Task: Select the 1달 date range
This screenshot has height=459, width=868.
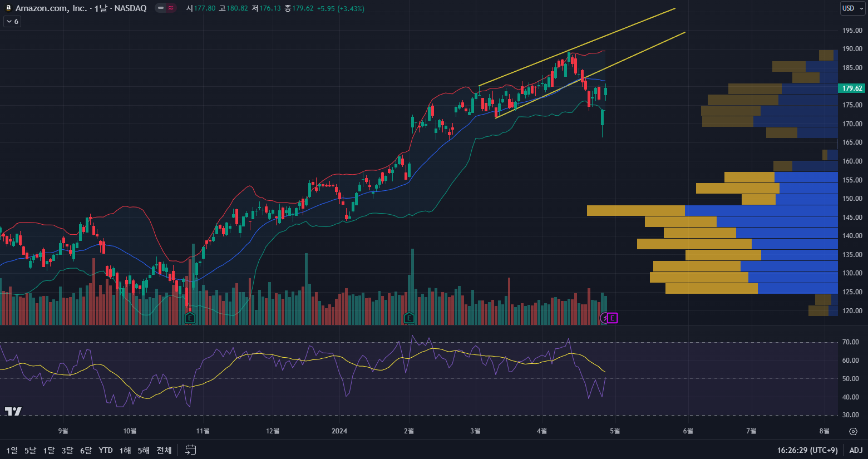Action: [49, 450]
